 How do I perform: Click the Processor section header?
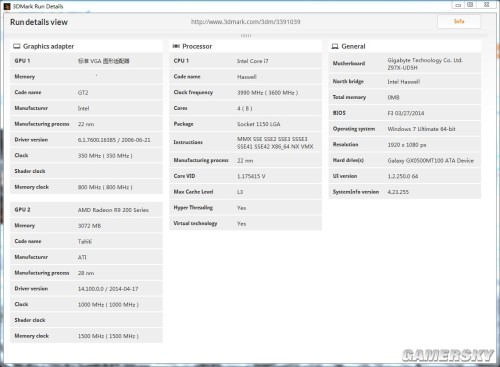point(245,46)
